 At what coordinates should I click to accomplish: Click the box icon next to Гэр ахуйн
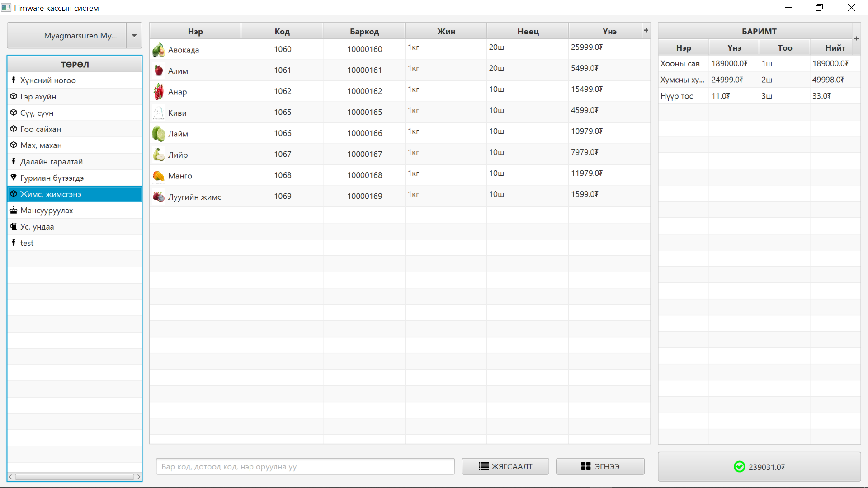pos(13,96)
